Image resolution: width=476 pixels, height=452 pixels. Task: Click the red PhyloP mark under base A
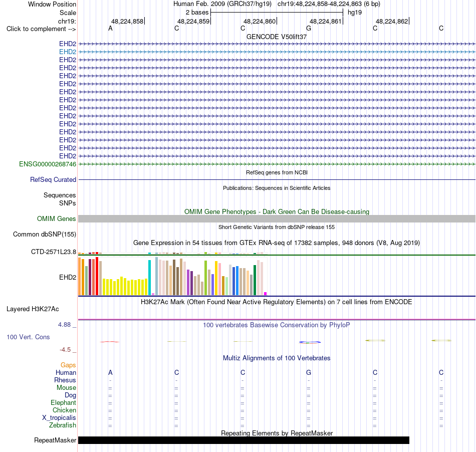(110, 342)
